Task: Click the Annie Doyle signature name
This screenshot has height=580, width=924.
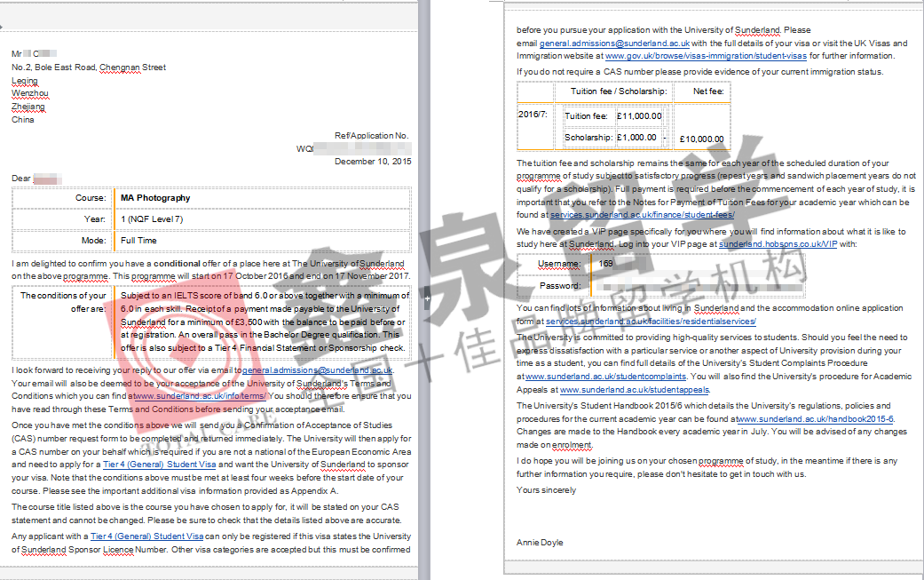Action: click(540, 542)
